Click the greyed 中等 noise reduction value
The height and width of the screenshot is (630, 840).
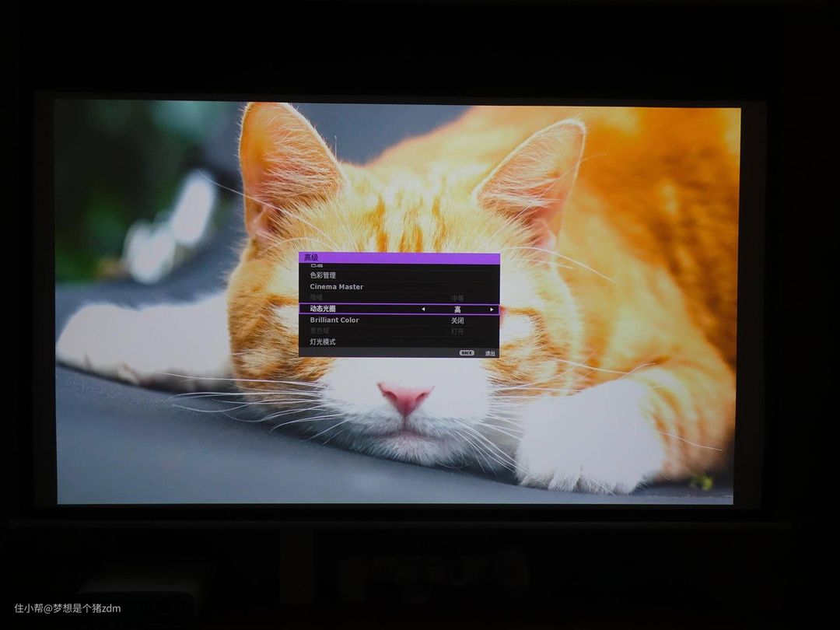tap(457, 298)
